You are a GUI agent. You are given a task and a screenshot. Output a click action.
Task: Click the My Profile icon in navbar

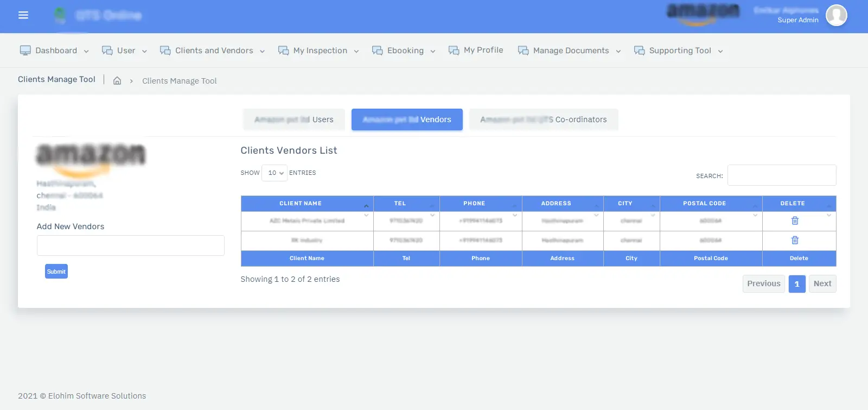[x=454, y=51]
